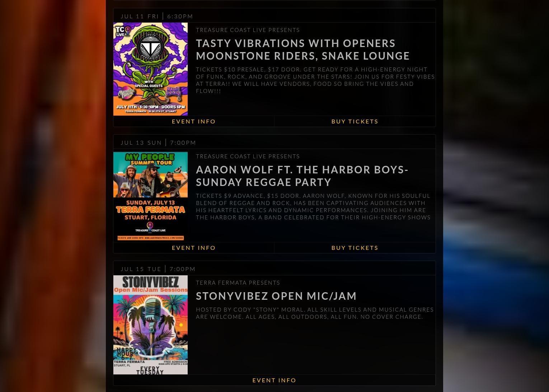The width and height of the screenshot is (549, 392).
Task: Click the My People Summer Tour poster
Action: (x=150, y=196)
